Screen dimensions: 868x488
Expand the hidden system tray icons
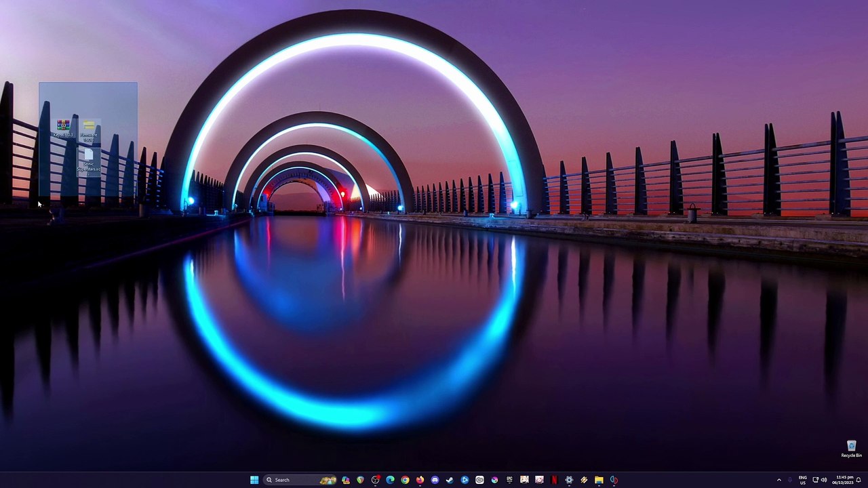click(778, 480)
